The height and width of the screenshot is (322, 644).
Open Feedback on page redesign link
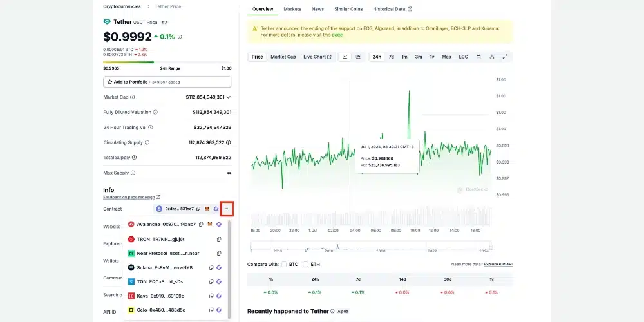(x=131, y=197)
